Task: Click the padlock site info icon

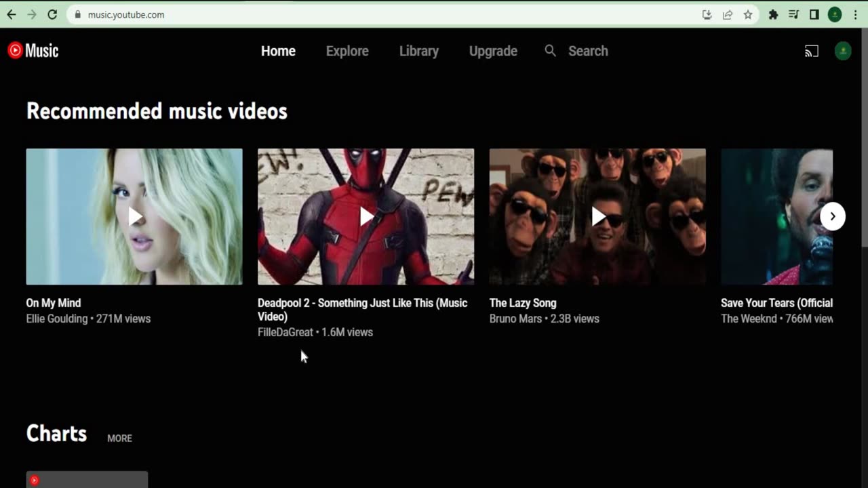Action: (77, 14)
